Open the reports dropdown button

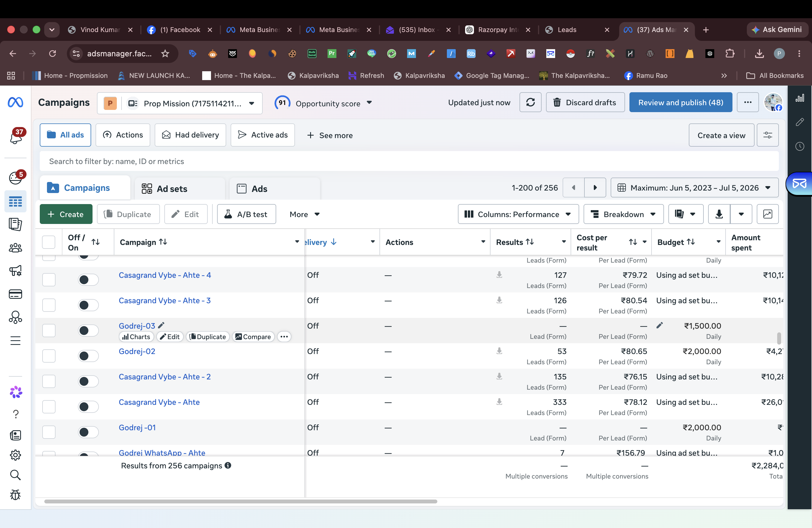tap(686, 214)
